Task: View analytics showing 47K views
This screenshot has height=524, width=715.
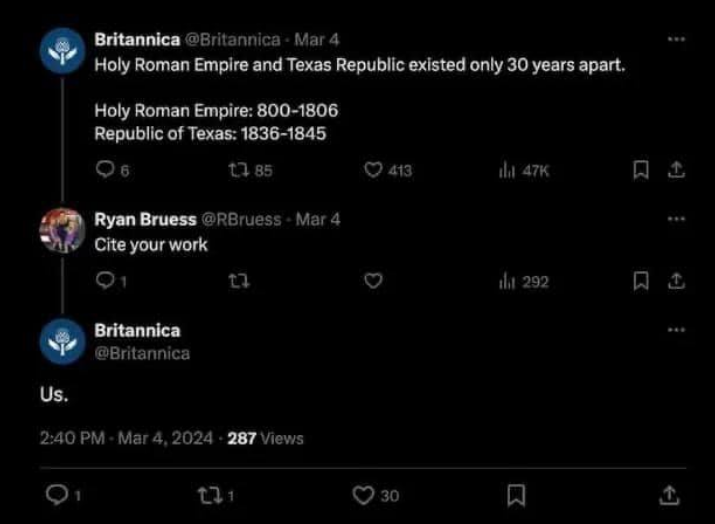Action: point(507,171)
